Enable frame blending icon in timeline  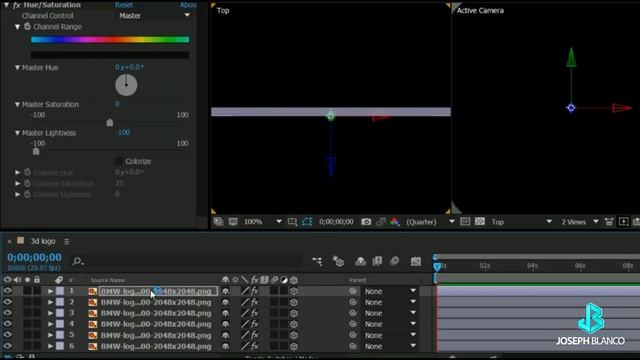pos(377,261)
